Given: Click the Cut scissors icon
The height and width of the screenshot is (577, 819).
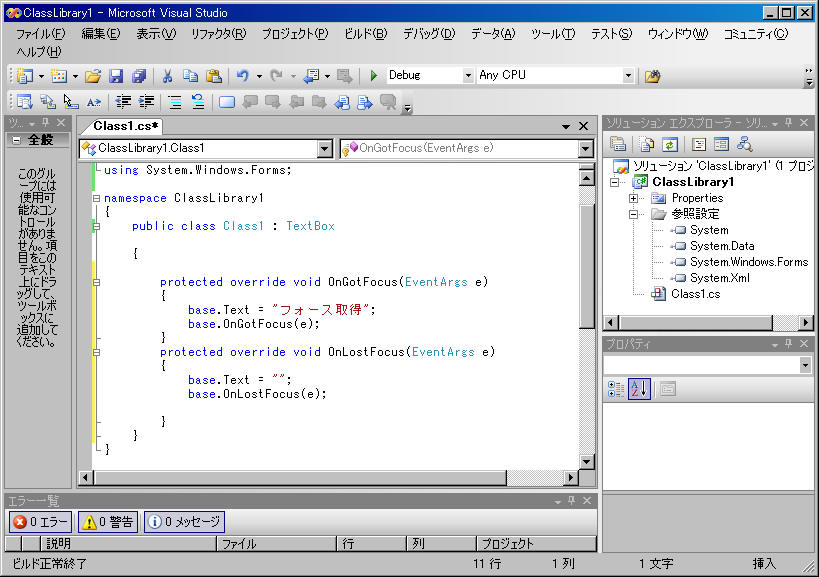Looking at the screenshot, I should [x=167, y=76].
